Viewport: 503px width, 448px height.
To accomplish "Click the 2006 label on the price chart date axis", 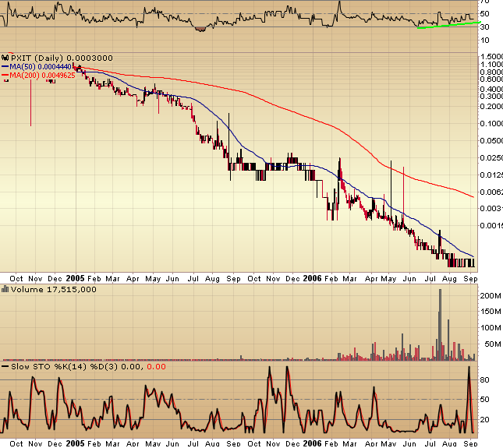I will click(312, 278).
